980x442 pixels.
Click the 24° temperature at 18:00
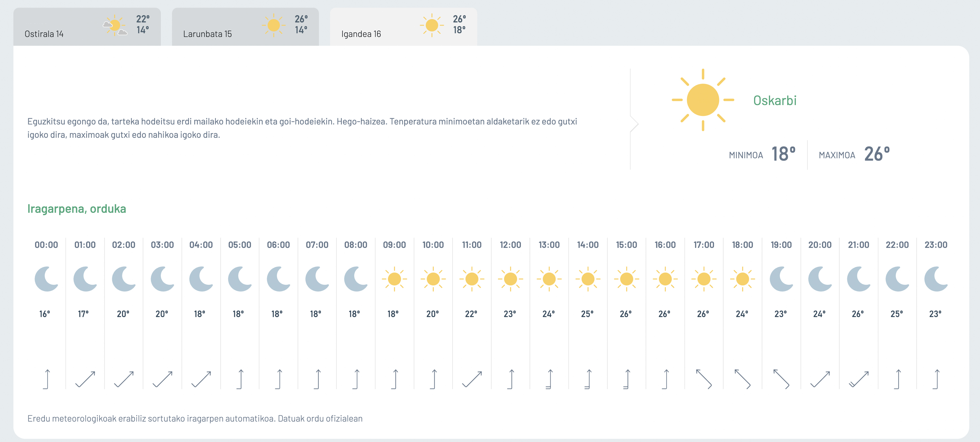[x=742, y=314]
